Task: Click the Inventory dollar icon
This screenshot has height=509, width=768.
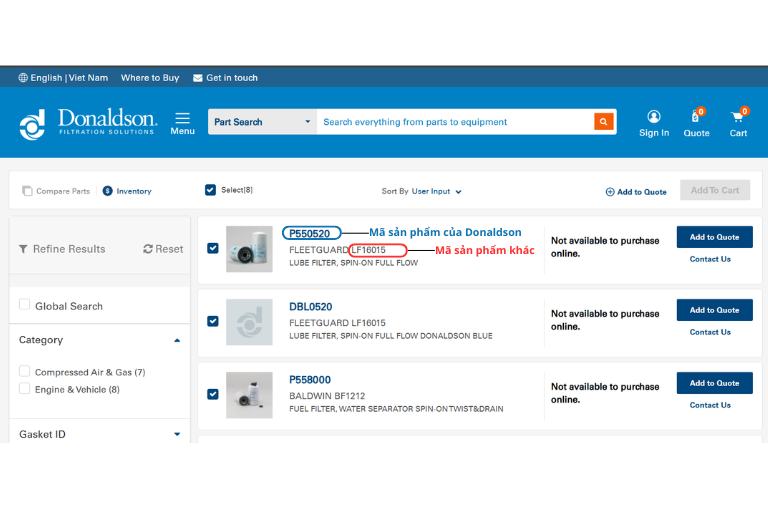Action: pos(108,191)
